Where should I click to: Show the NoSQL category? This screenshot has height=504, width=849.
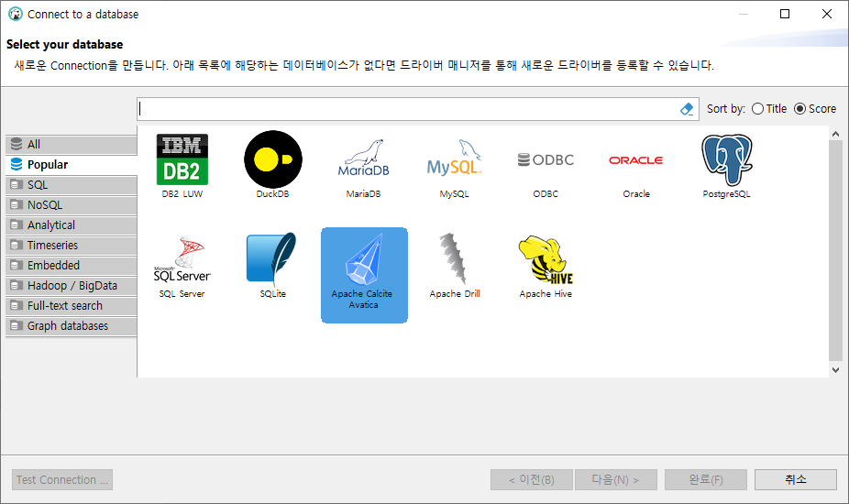[x=71, y=205]
